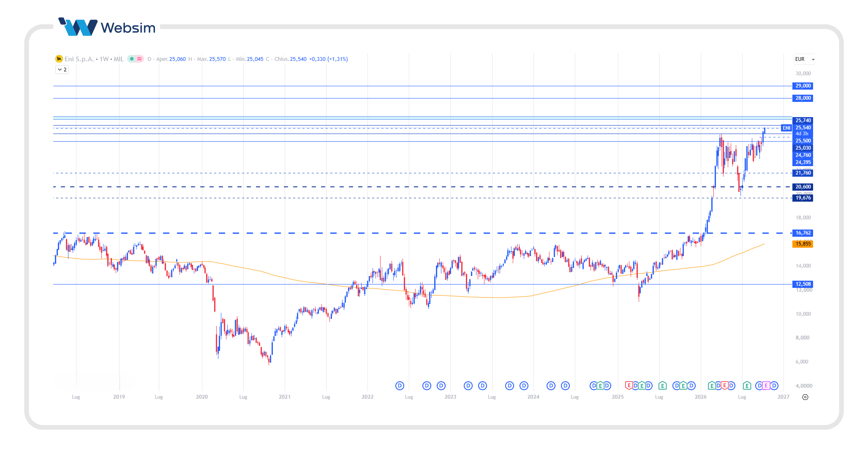Click the green E marker in late 2025
Screen dimensions: 868x454
[x=683, y=386]
